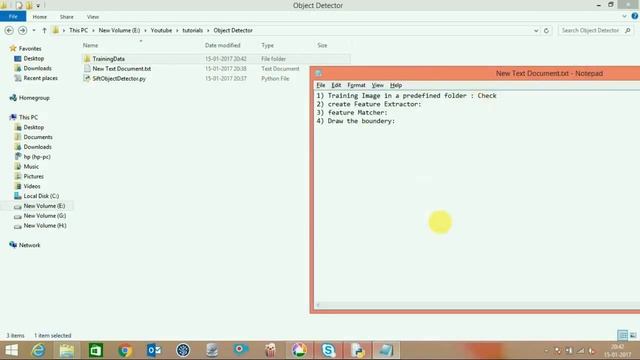Open Skype from the taskbar

(328, 350)
